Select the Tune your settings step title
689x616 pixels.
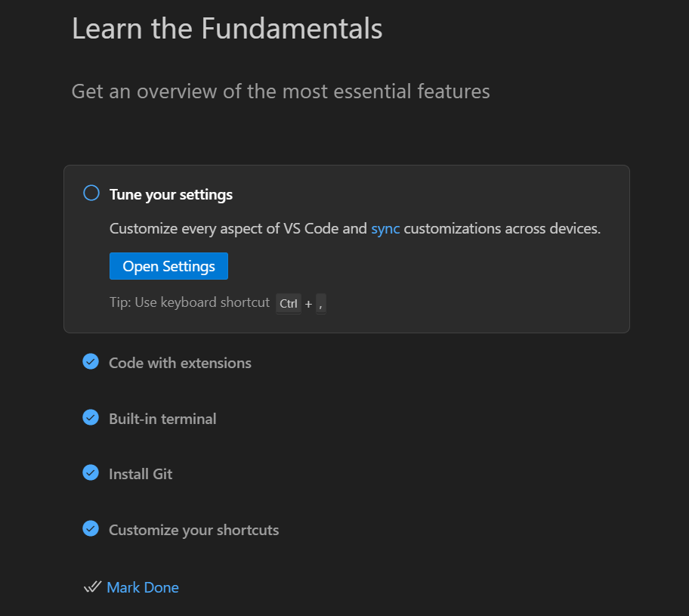[x=171, y=194]
